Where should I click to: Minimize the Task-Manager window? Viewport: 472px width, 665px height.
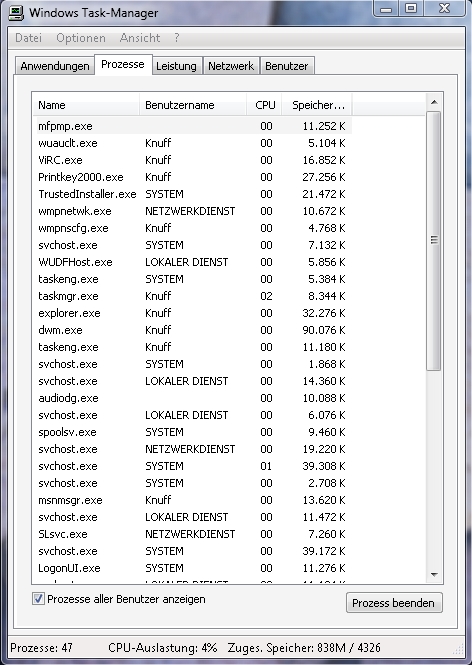pyautogui.click(x=386, y=8)
